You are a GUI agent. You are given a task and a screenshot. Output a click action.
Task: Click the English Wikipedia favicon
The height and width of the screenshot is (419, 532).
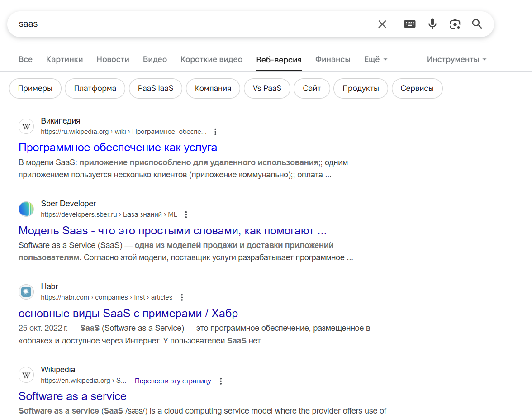(x=26, y=375)
